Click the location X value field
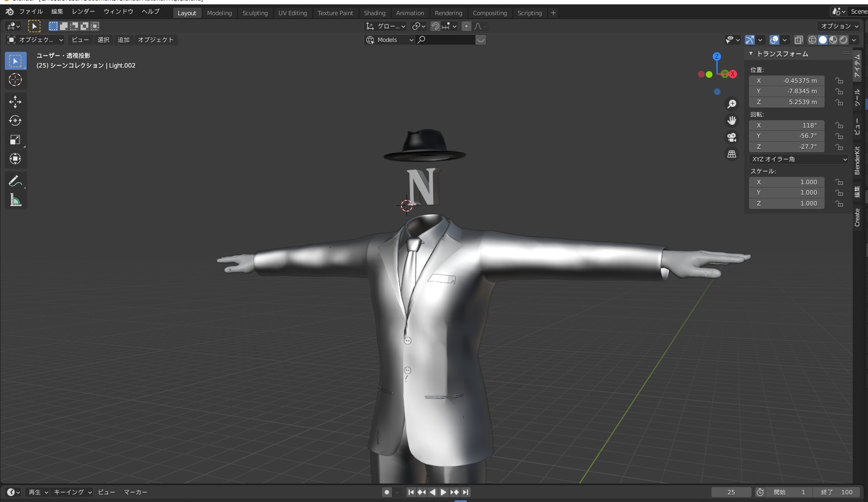This screenshot has width=868, height=502. point(787,81)
